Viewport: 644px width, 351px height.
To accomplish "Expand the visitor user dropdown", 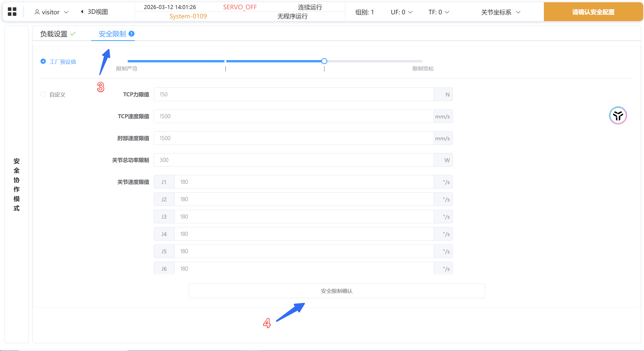I will tap(66, 12).
